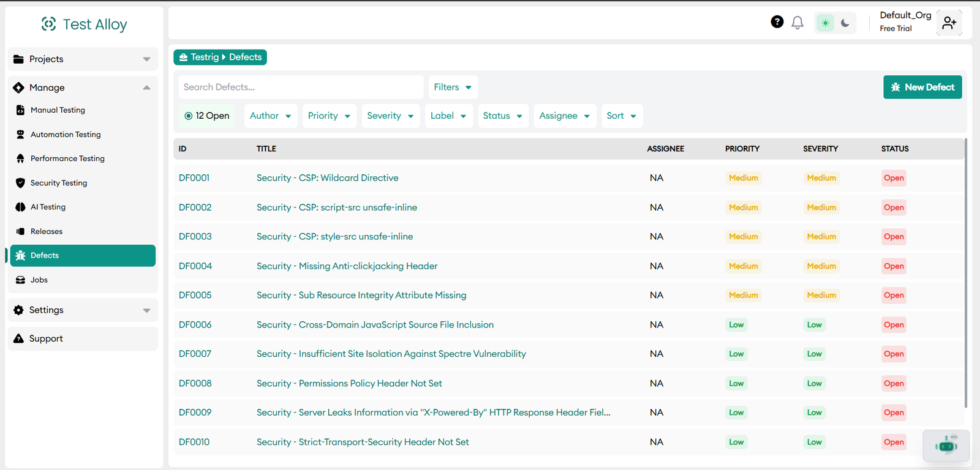Click the Medium priority badge for DF0003
The width and height of the screenshot is (980, 470).
tap(744, 237)
